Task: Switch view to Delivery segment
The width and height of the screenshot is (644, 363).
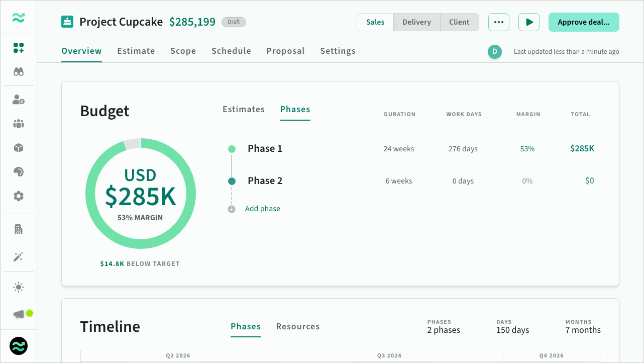Action: (x=416, y=22)
